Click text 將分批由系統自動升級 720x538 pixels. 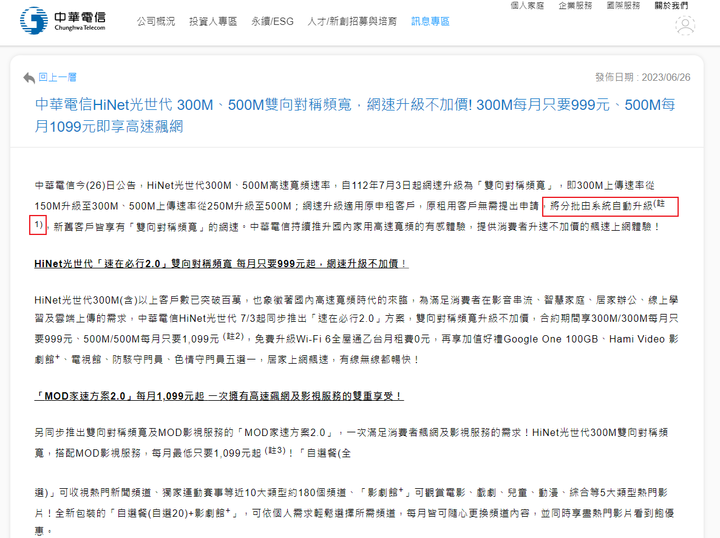coord(601,206)
